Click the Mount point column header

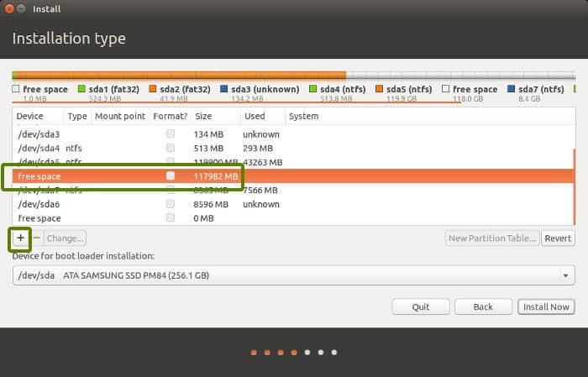point(119,117)
